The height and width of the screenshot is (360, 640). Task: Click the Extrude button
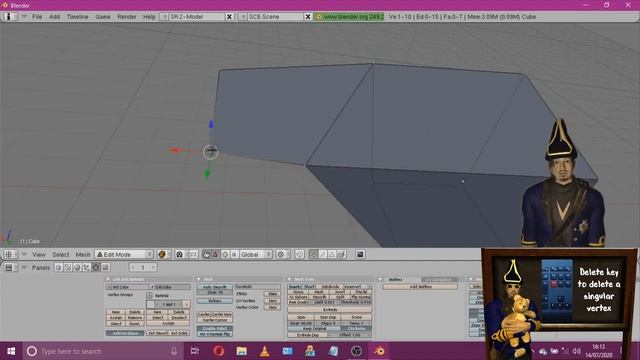coord(330,310)
